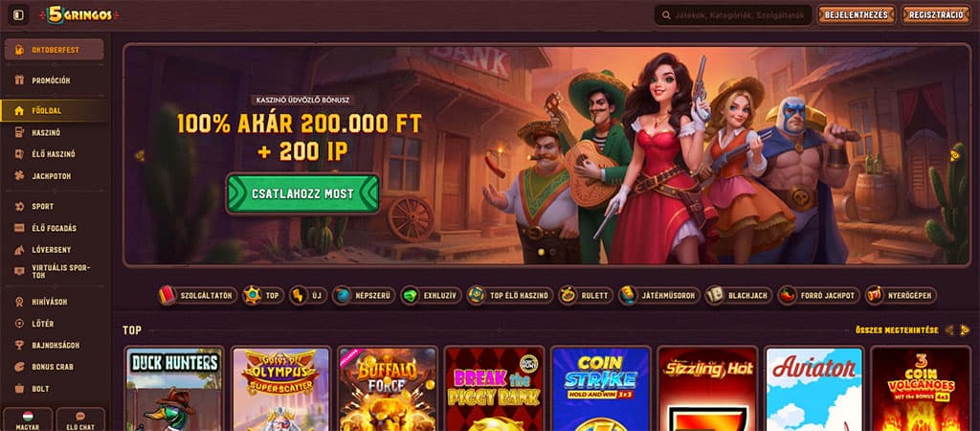Click the Csatlakozz Most button
Image resolution: width=980 pixels, height=431 pixels.
tap(302, 193)
